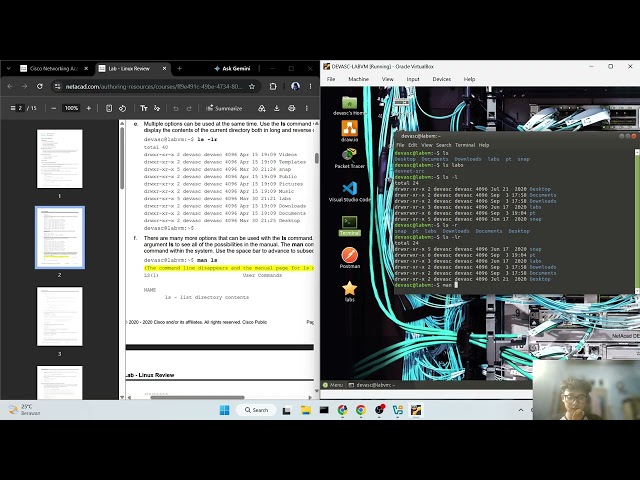The width and height of the screenshot is (640, 480).
Task: Open File Explorer from the taskbar
Action: (306, 410)
